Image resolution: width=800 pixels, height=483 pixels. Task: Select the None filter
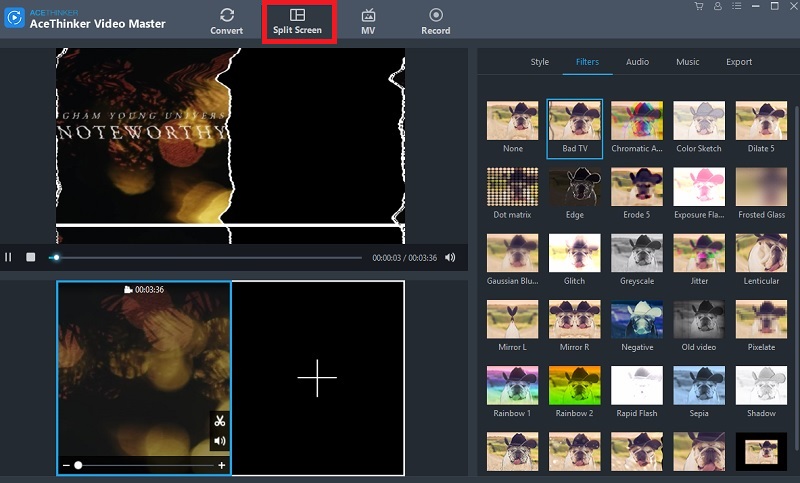point(512,128)
